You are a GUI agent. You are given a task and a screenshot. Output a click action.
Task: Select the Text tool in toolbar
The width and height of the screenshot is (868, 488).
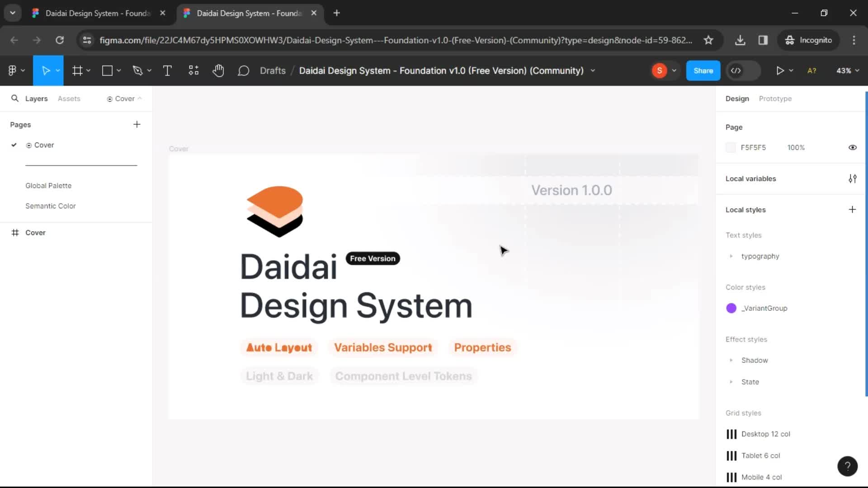click(x=168, y=70)
